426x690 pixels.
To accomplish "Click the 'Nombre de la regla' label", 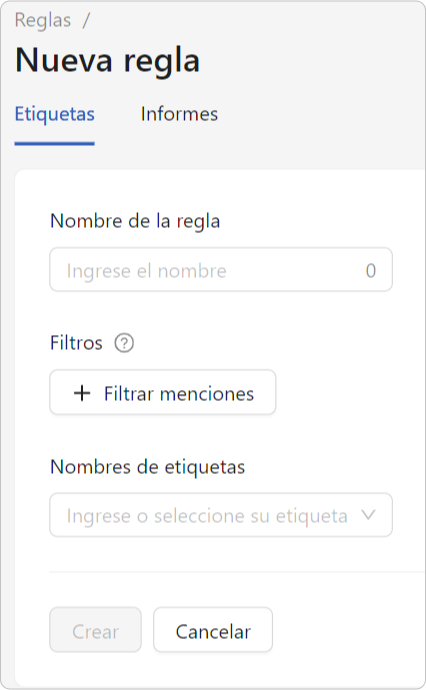I will pyautogui.click(x=135, y=221).
